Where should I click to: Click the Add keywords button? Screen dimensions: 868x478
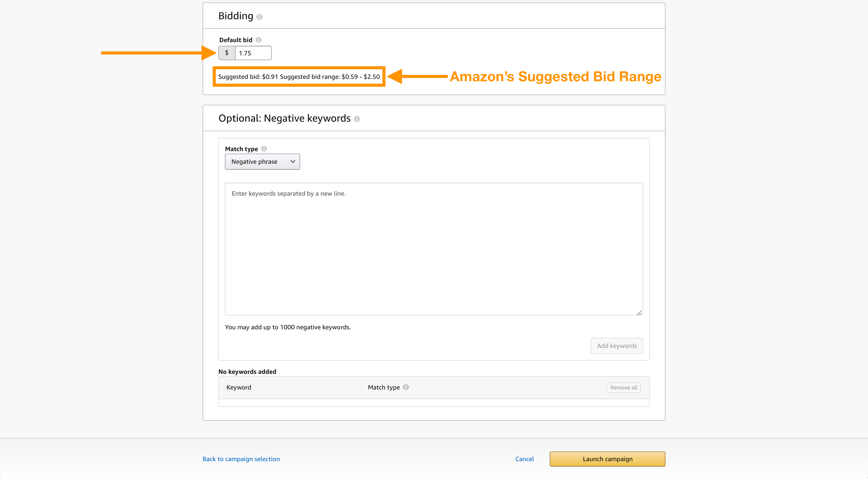pyautogui.click(x=616, y=346)
